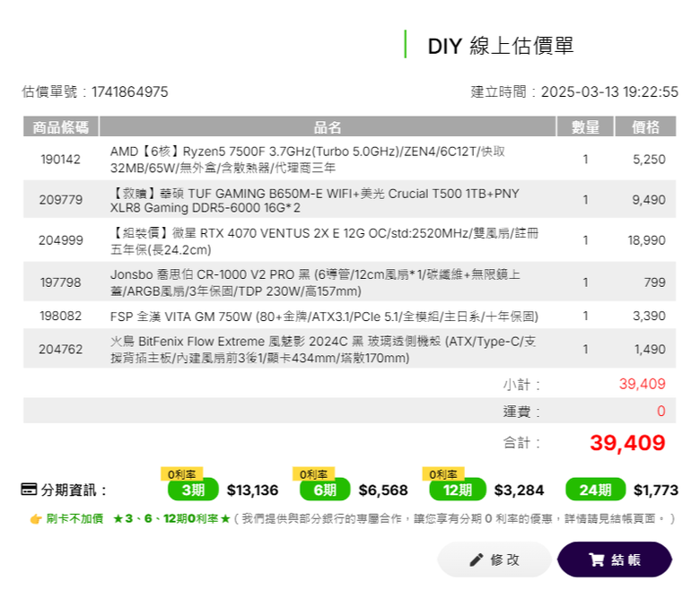The image size is (700, 599).
Task: Click the 刷卡不加價 green text
Action: 74,518
